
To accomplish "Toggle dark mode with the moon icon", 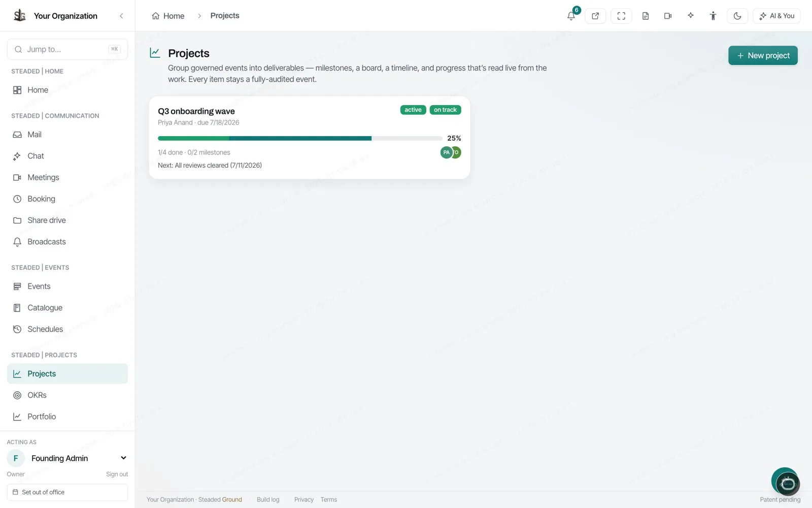I will (737, 16).
